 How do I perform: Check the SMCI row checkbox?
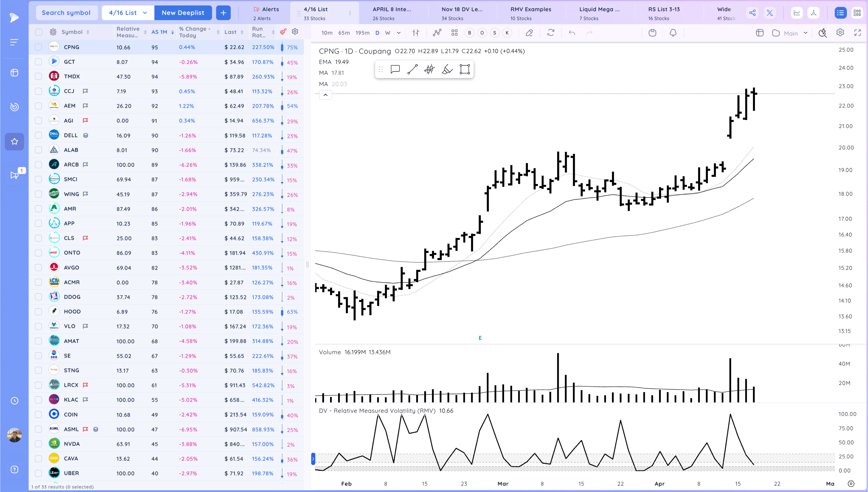pos(39,179)
